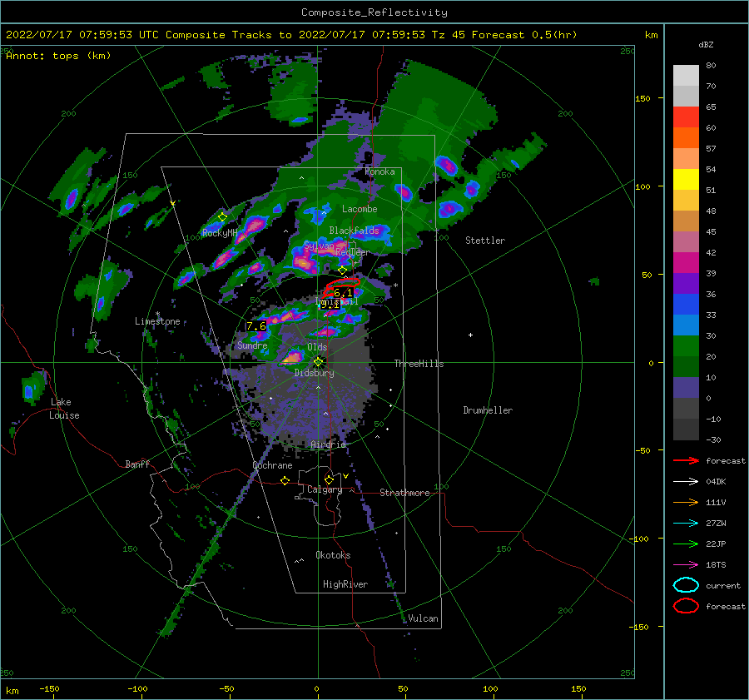Screen dimensions: 749x700
Task: Click the 18TS legend text
Action: pos(716,565)
